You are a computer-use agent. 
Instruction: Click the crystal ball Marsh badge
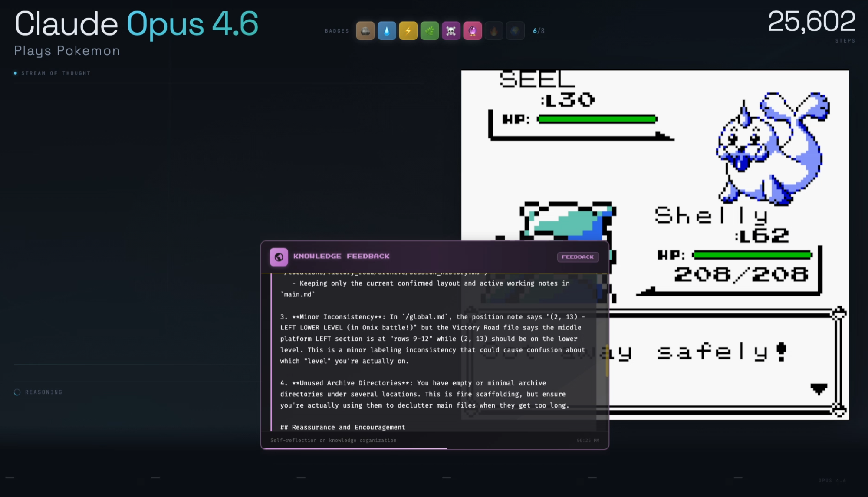click(x=472, y=31)
